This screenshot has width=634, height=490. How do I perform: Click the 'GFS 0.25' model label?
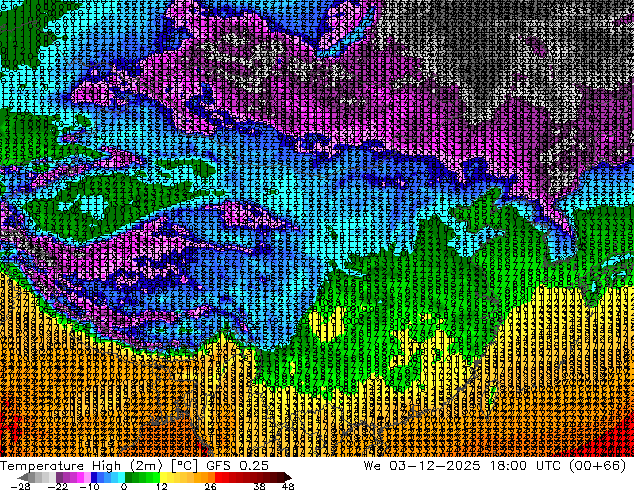coord(237,466)
